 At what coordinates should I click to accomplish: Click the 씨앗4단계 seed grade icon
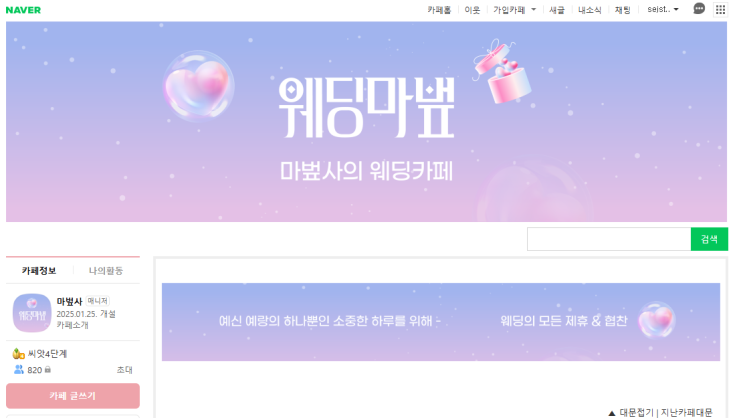[18, 354]
